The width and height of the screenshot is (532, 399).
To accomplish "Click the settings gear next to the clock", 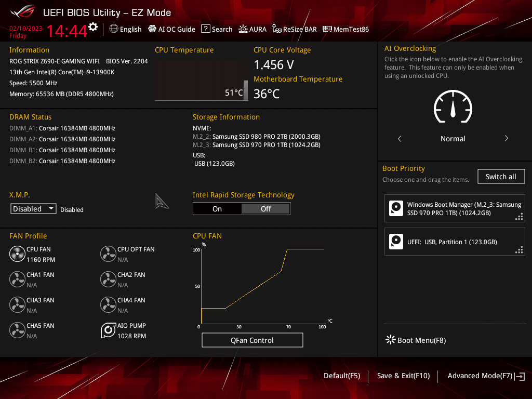I will [93, 27].
